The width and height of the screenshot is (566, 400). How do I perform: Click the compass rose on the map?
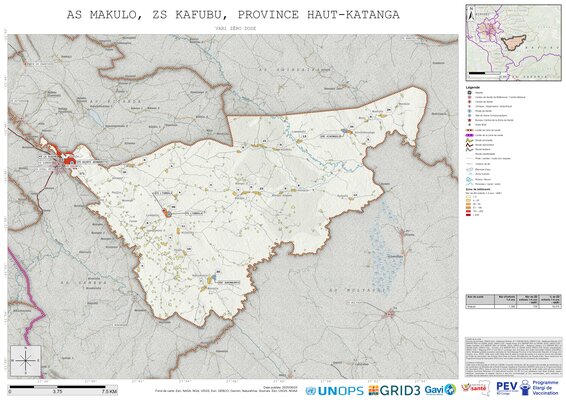[x=25, y=360]
